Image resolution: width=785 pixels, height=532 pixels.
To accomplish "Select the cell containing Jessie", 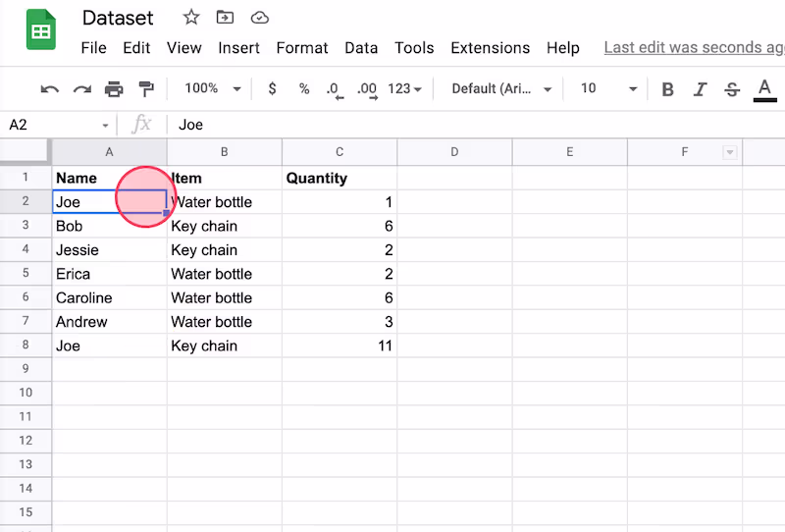I will click(x=109, y=250).
